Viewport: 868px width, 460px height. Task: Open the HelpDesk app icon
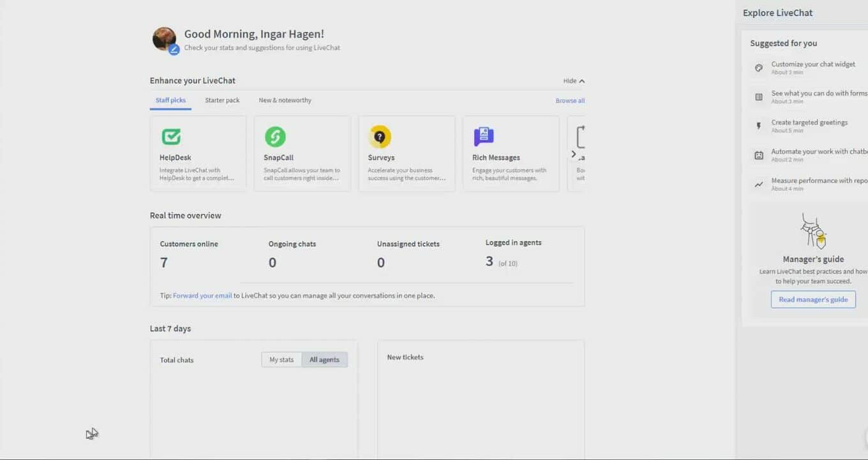171,136
